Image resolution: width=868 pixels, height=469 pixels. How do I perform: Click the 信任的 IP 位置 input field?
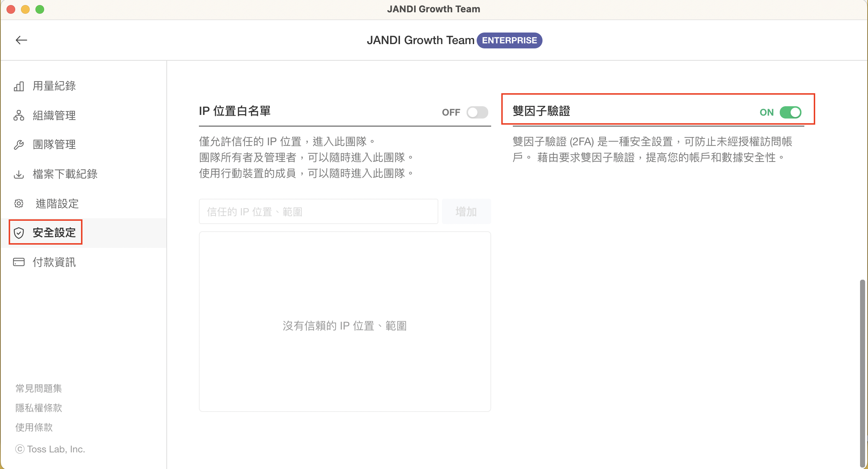pos(318,212)
